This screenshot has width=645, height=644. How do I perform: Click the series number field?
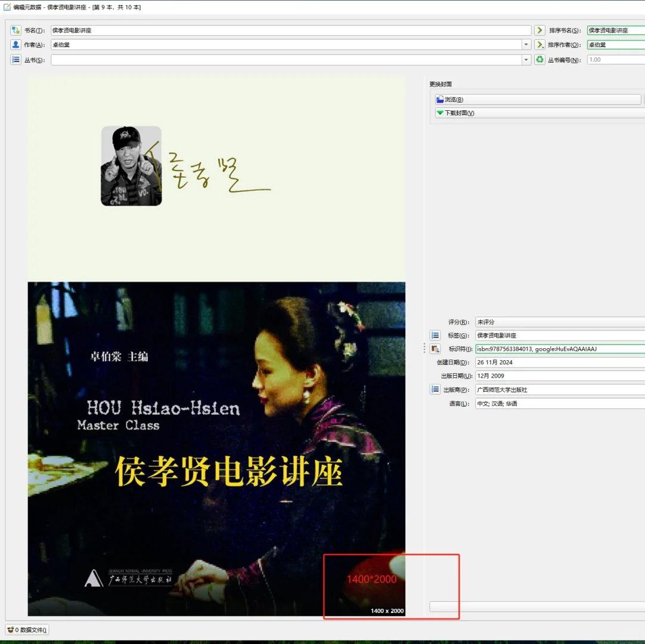click(x=616, y=60)
